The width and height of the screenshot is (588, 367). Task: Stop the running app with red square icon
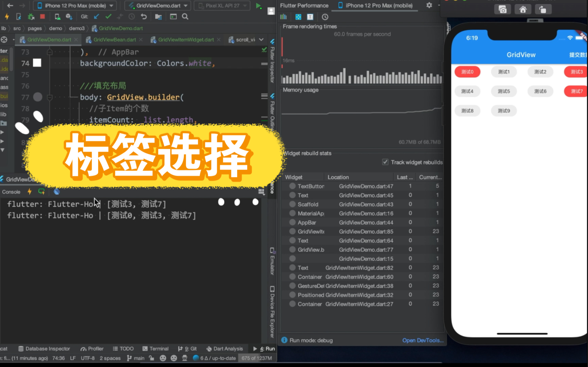[42, 16]
